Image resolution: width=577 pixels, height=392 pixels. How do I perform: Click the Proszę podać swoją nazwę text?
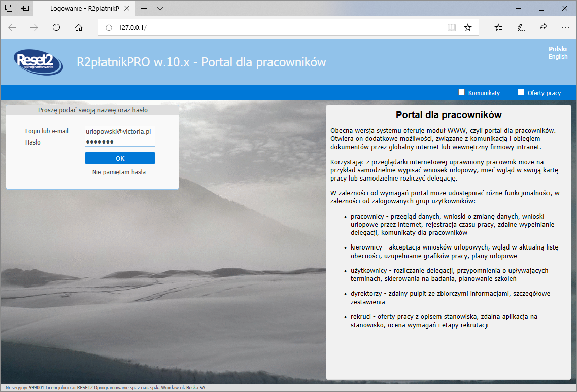93,110
